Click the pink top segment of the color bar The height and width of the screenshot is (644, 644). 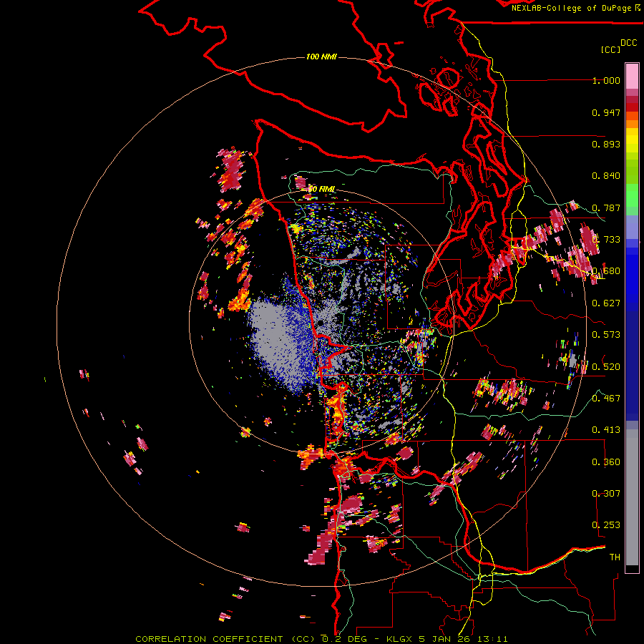(632, 76)
